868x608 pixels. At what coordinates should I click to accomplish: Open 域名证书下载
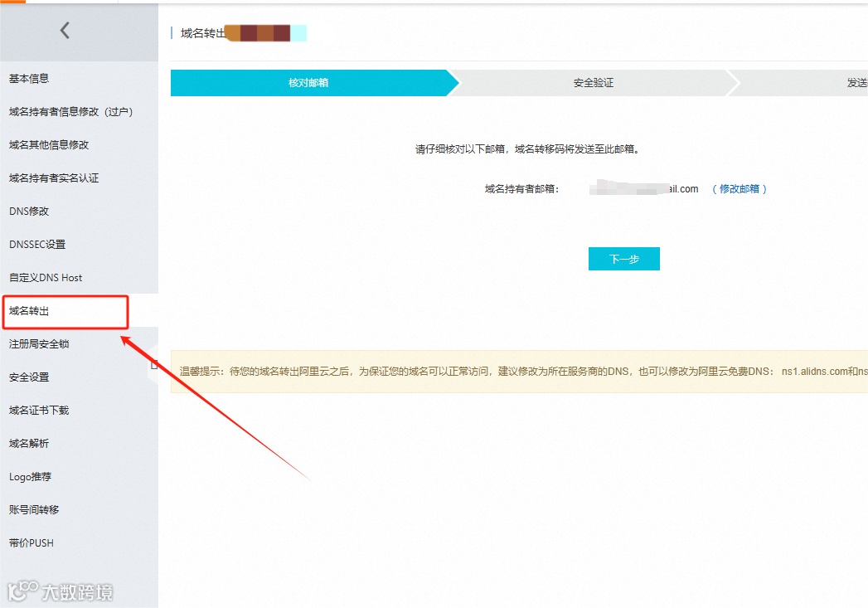(x=40, y=410)
